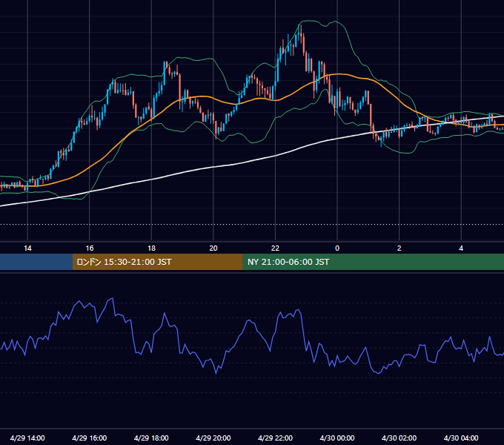Click the 4/29 22:00 date label
The width and height of the screenshot is (504, 445).
pos(275,438)
